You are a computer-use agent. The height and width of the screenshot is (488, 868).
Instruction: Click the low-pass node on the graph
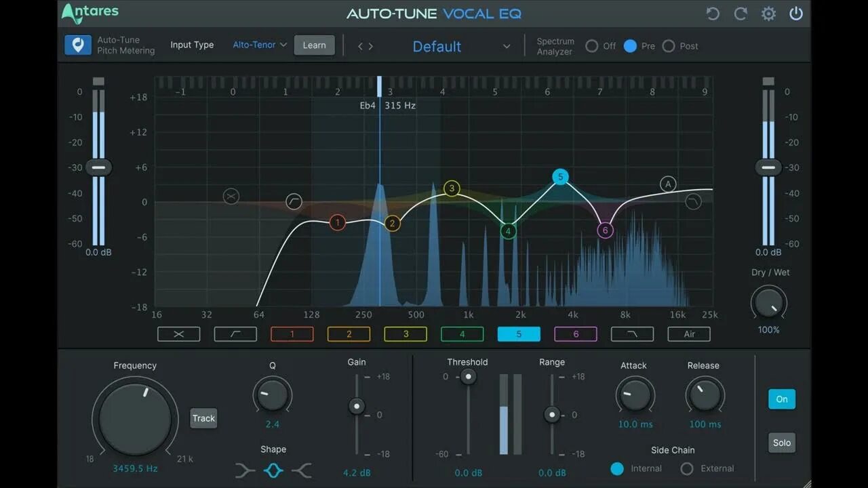tap(693, 201)
